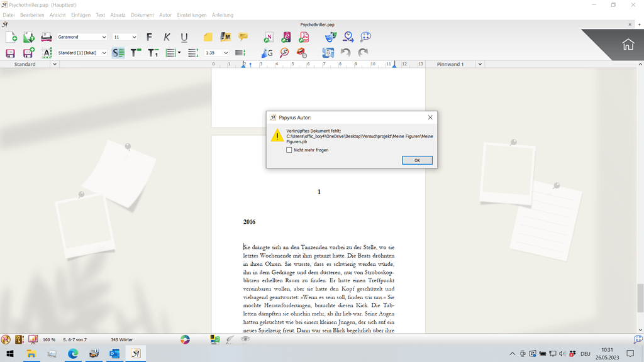The width and height of the screenshot is (644, 362).
Task: Open the Autor menu
Action: [165, 15]
